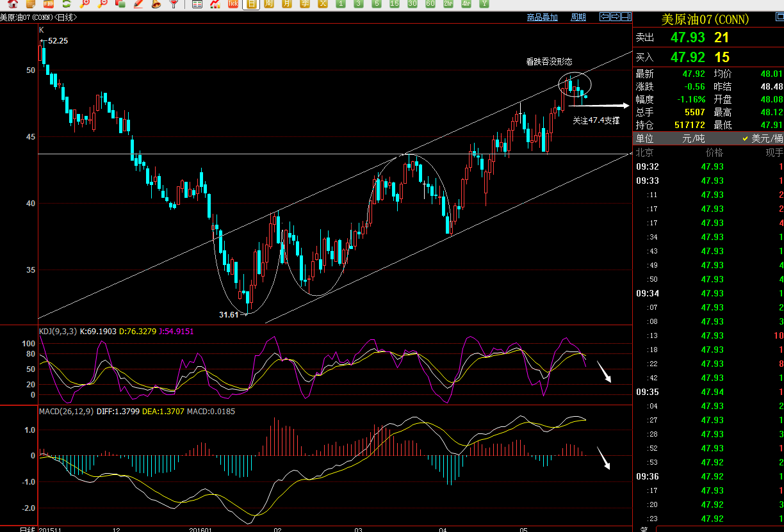This screenshot has height=532, width=784.
Task: Click the 美原油07(CONN) title in quote panel
Action: pyautogui.click(x=705, y=20)
